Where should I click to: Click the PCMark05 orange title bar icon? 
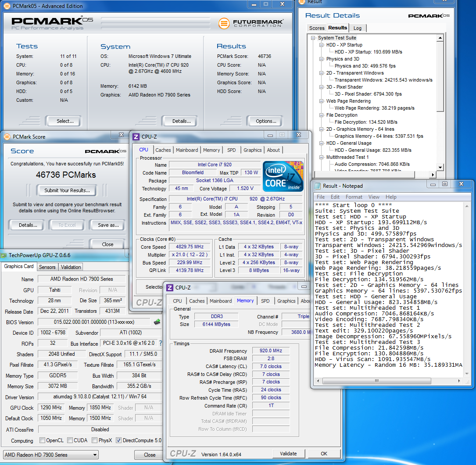7,6
